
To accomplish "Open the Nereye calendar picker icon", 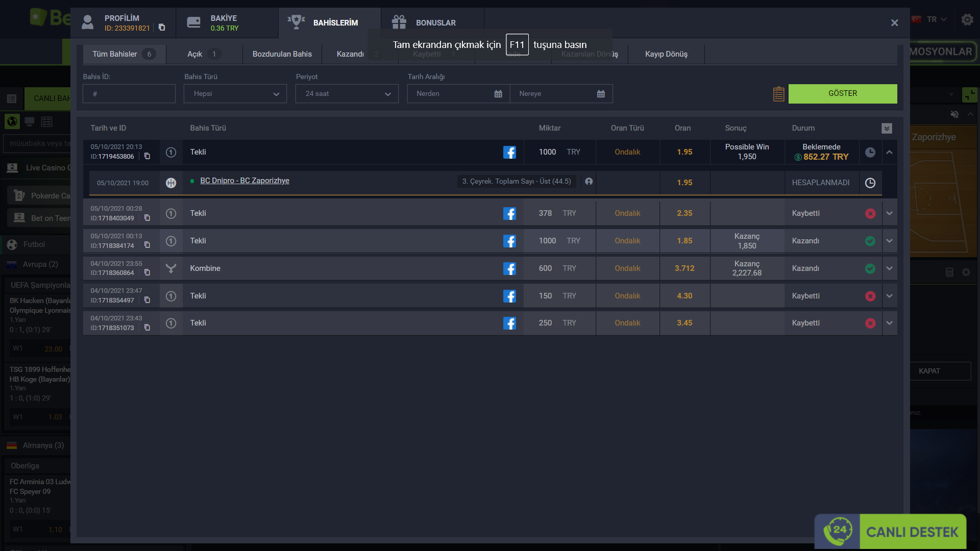I will pos(601,94).
